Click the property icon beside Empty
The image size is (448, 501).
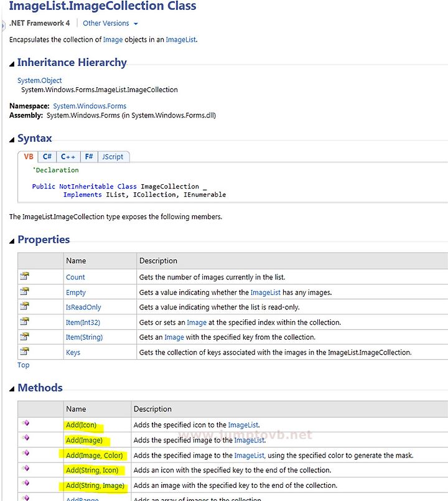click(25, 291)
